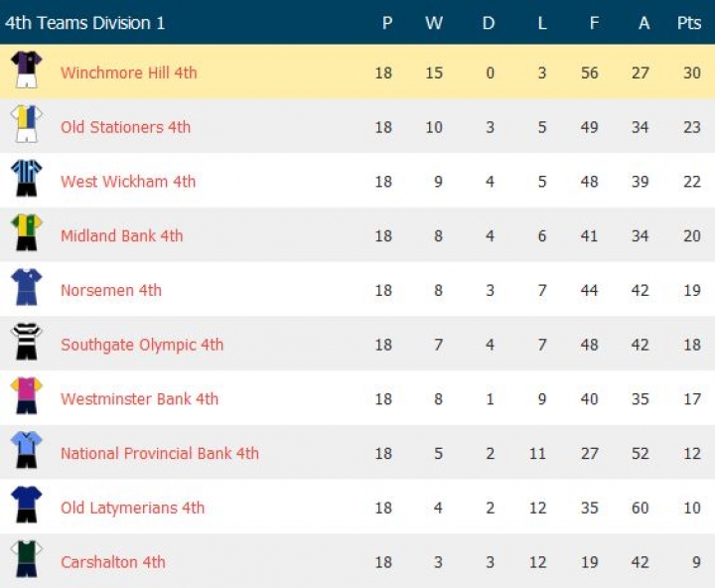This screenshot has width=715, height=588.
Task: Click the Carshalton 4th kit icon
Action: [26, 560]
